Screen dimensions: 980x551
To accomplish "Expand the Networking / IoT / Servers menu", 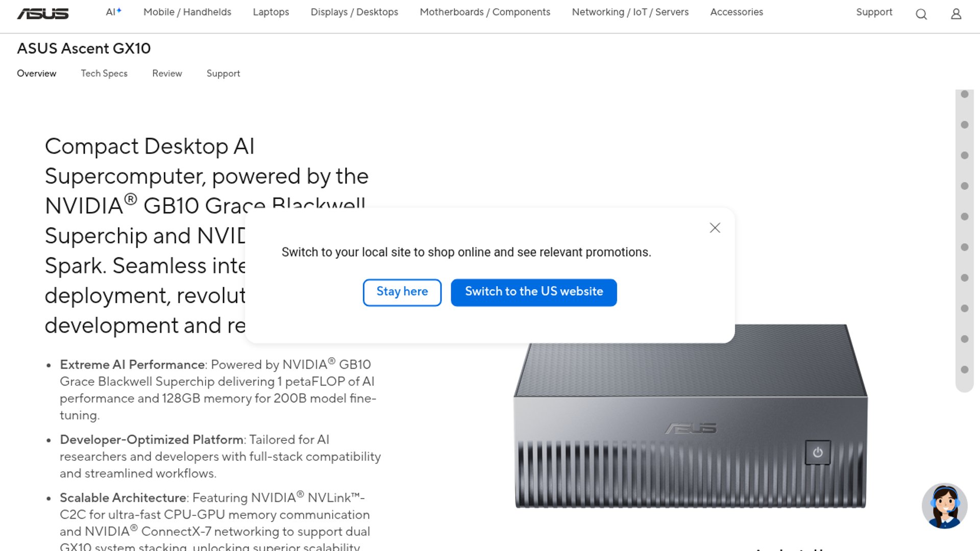I will tap(630, 12).
